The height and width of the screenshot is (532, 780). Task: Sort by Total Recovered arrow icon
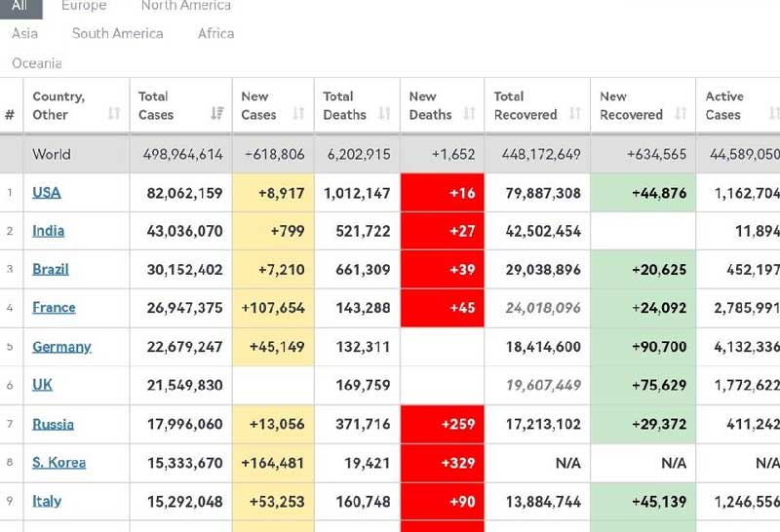(574, 114)
